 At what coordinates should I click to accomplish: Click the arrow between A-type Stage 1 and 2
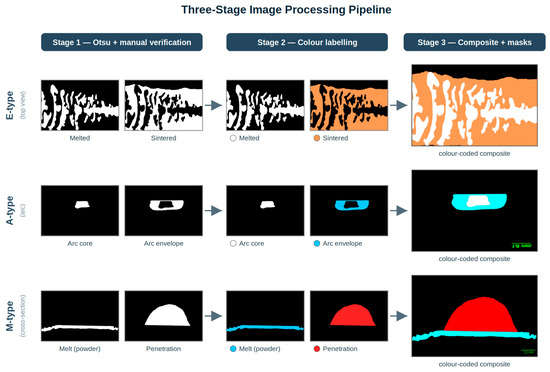click(x=214, y=211)
